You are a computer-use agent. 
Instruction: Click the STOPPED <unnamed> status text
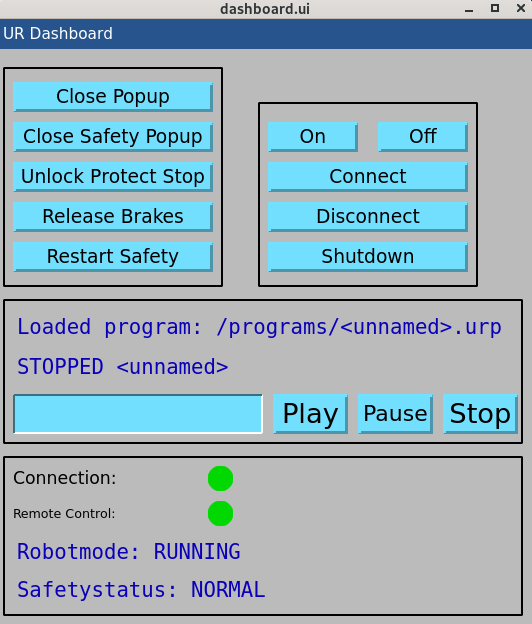click(x=123, y=367)
